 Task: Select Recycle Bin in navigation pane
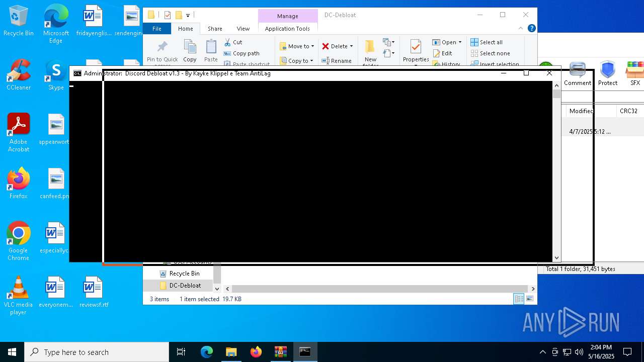pyautogui.click(x=184, y=274)
